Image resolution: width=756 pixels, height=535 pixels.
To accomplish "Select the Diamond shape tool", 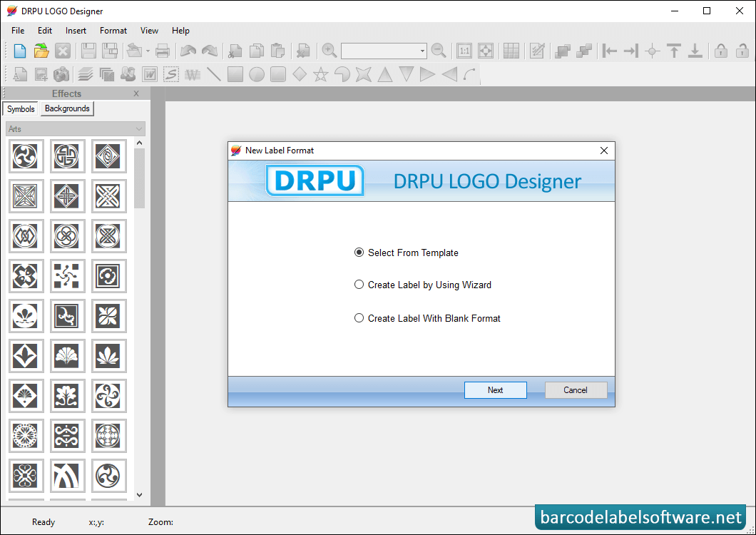I will coord(300,74).
